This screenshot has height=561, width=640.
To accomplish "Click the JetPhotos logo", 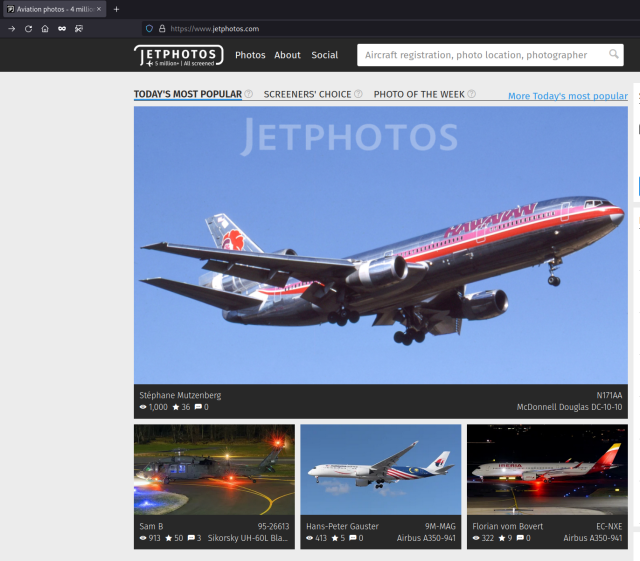I will point(178,56).
